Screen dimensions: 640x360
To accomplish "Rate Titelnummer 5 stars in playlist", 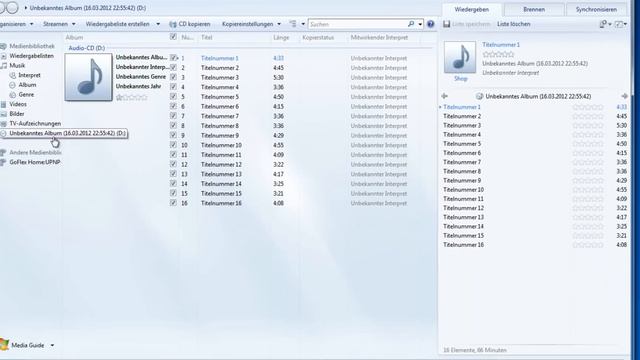I will (588, 144).
